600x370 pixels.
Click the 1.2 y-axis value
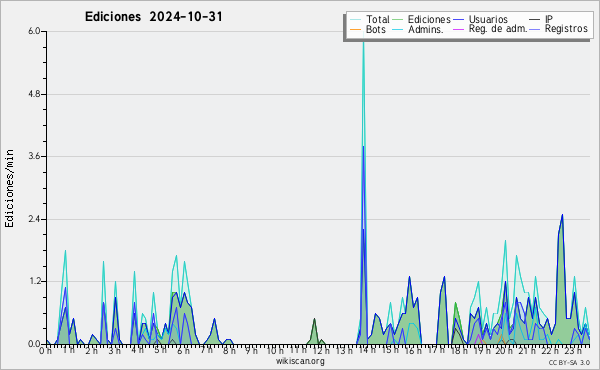coord(34,282)
